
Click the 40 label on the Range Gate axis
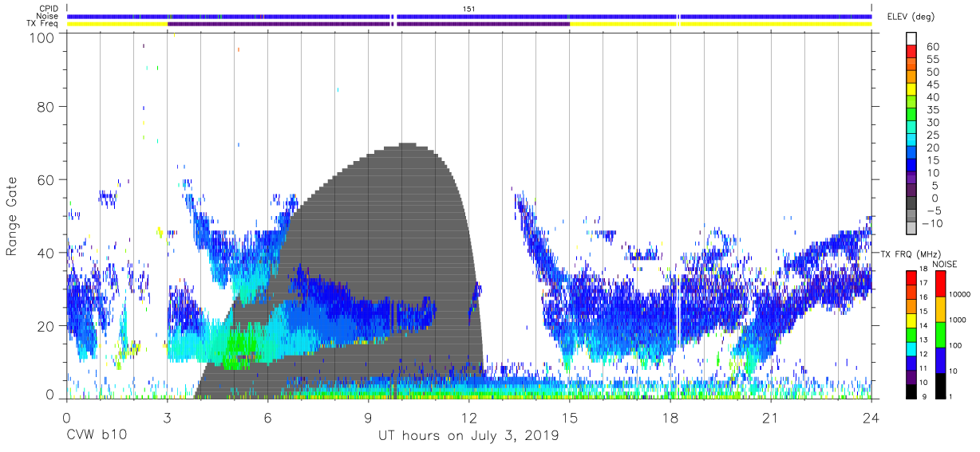coord(45,253)
